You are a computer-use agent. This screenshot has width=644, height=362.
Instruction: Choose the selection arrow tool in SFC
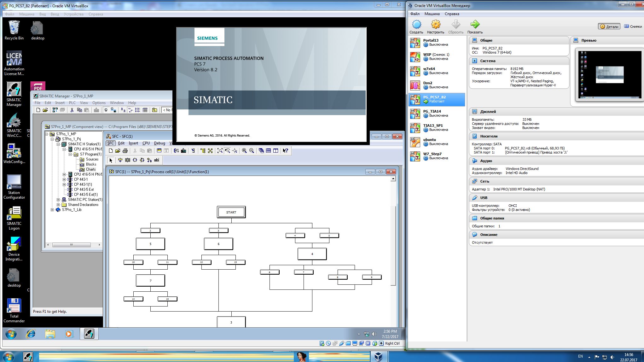click(x=111, y=160)
